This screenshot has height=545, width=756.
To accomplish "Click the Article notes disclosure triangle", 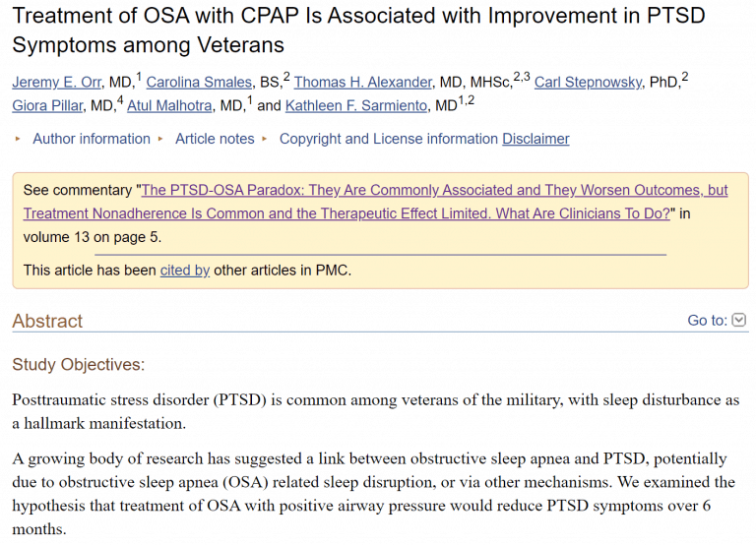I will (x=160, y=139).
